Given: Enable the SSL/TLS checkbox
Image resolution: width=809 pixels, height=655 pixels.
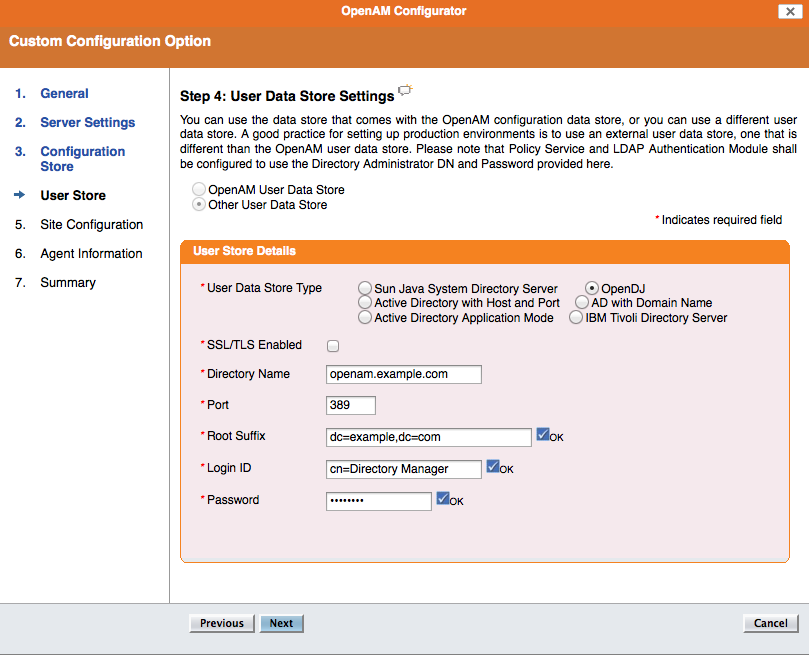Looking at the screenshot, I should coord(333,346).
